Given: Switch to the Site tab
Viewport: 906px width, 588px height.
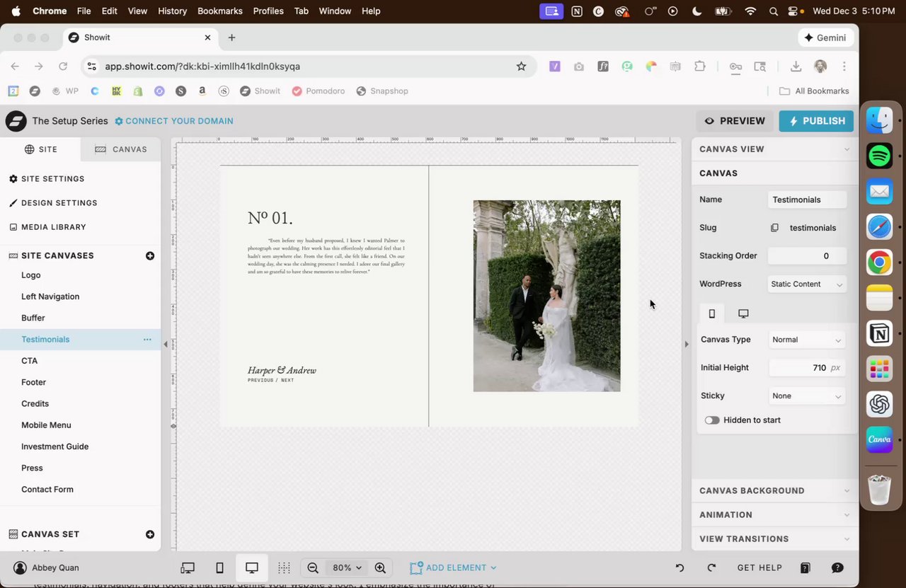Looking at the screenshot, I should [41, 149].
